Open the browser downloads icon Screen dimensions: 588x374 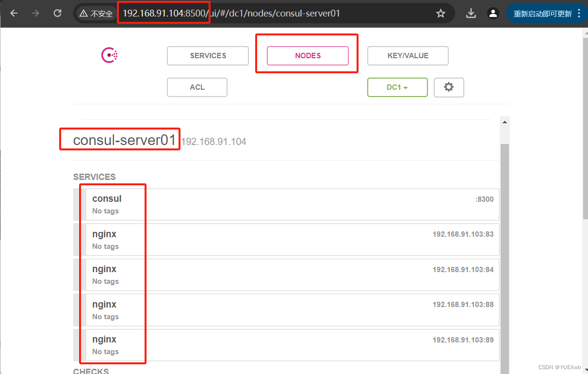(x=471, y=14)
